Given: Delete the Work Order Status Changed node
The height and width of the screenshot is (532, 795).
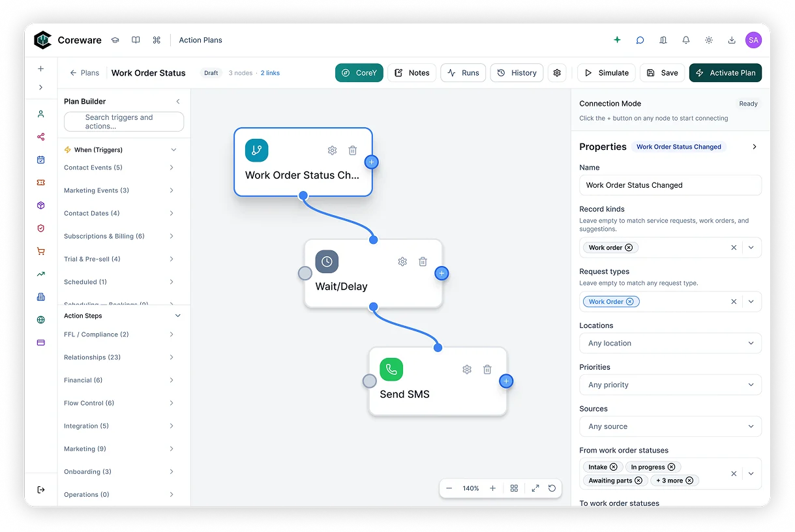Looking at the screenshot, I should (x=353, y=151).
